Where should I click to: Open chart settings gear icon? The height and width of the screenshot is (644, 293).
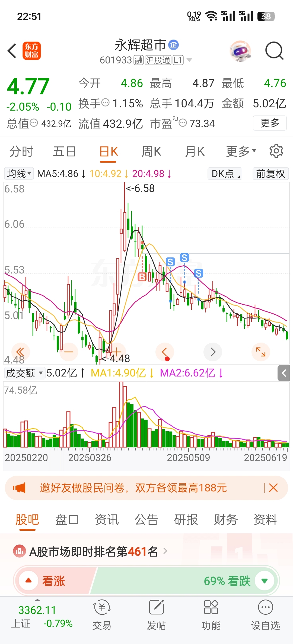point(276,151)
